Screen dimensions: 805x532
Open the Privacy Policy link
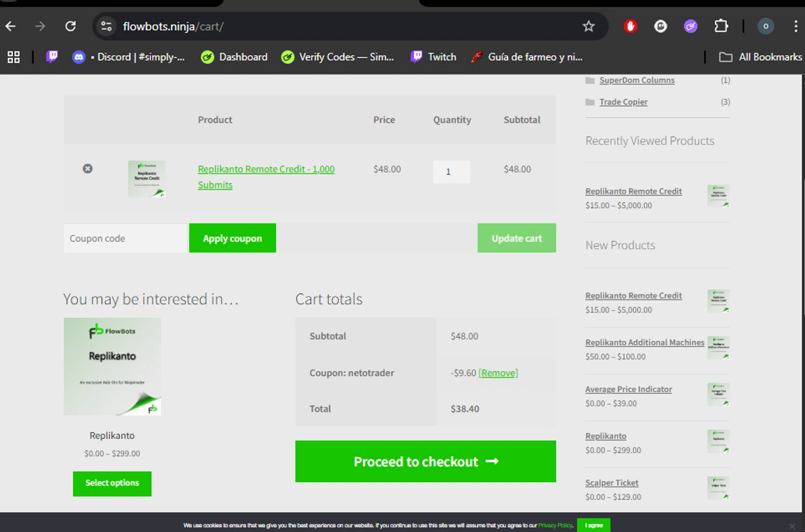click(555, 526)
